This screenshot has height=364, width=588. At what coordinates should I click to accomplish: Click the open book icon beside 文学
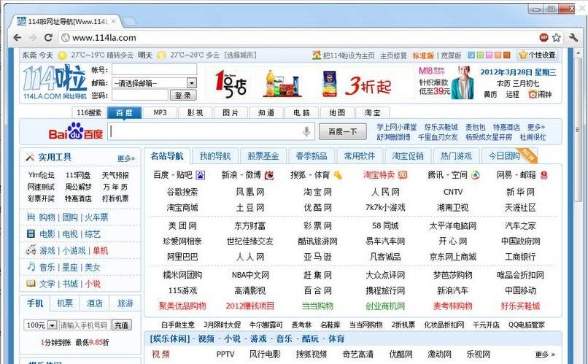(31, 284)
